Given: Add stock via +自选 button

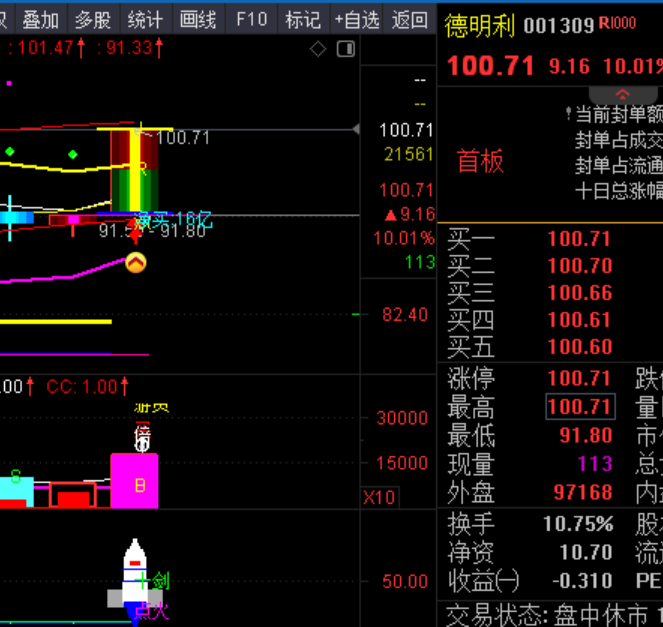Looking at the screenshot, I should click(x=356, y=19).
